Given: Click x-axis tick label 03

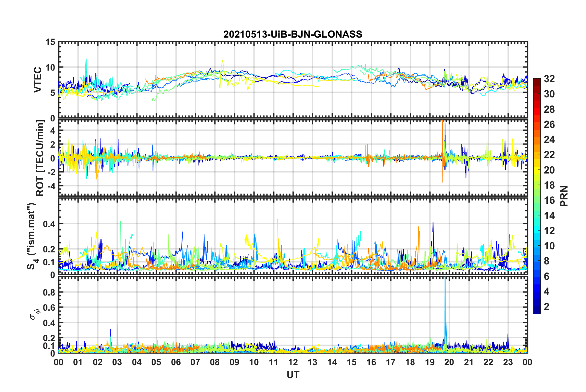Looking at the screenshot, I should point(117,362).
